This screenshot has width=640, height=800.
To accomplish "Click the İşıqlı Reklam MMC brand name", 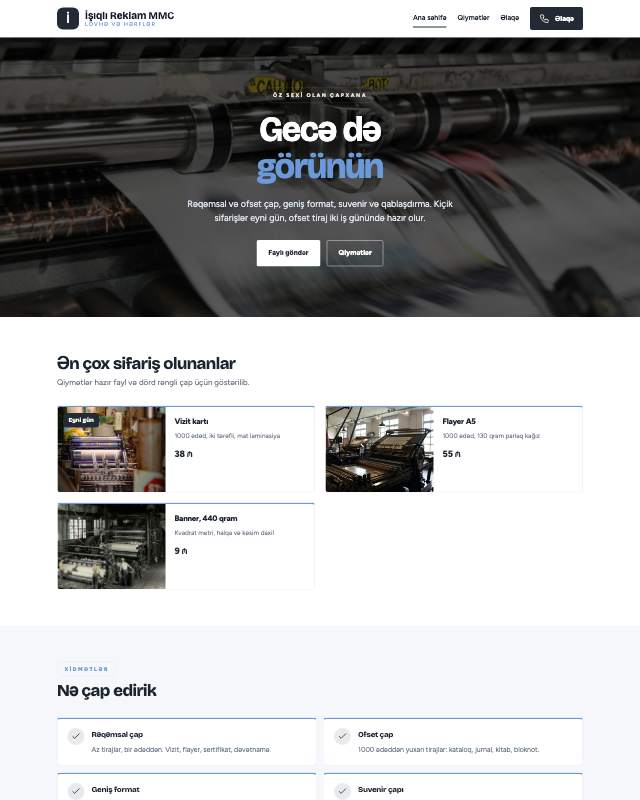I will (129, 15).
